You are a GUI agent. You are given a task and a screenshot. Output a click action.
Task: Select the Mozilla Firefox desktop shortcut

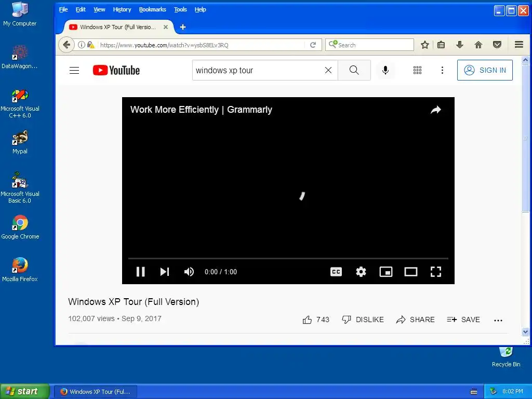[x=20, y=270]
